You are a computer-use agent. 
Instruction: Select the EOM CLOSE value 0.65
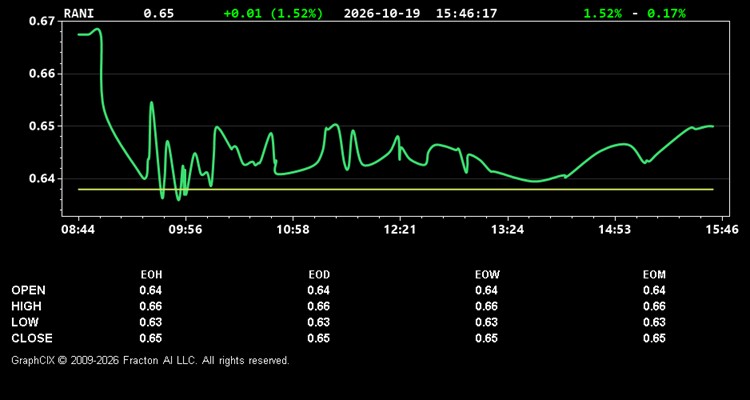tap(654, 338)
